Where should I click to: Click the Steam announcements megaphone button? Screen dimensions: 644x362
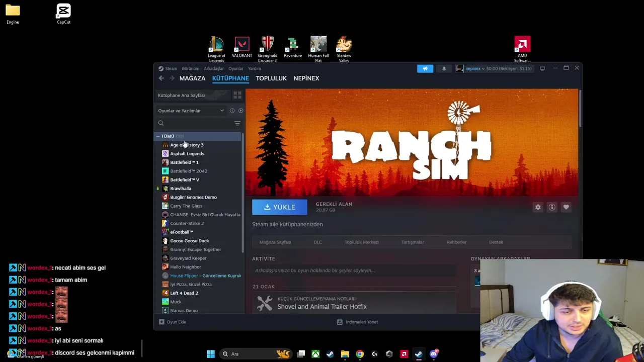pos(425,68)
